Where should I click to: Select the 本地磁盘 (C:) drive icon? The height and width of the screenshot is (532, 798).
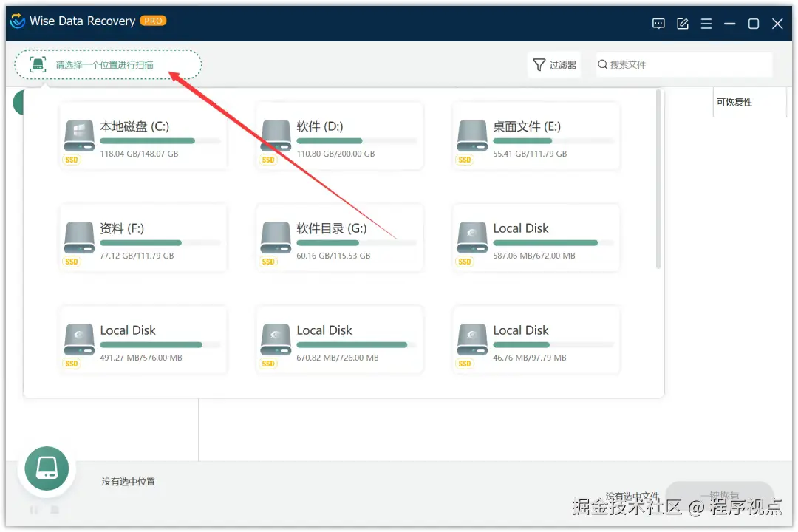click(79, 136)
